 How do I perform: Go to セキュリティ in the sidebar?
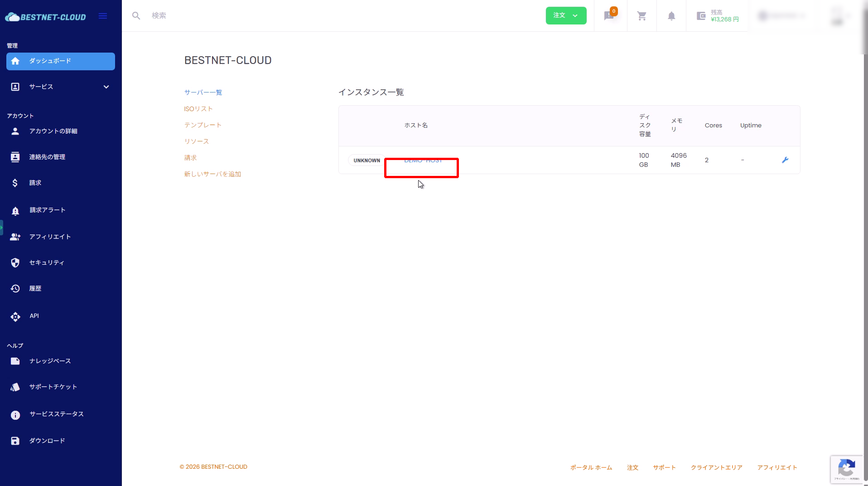pos(47,262)
